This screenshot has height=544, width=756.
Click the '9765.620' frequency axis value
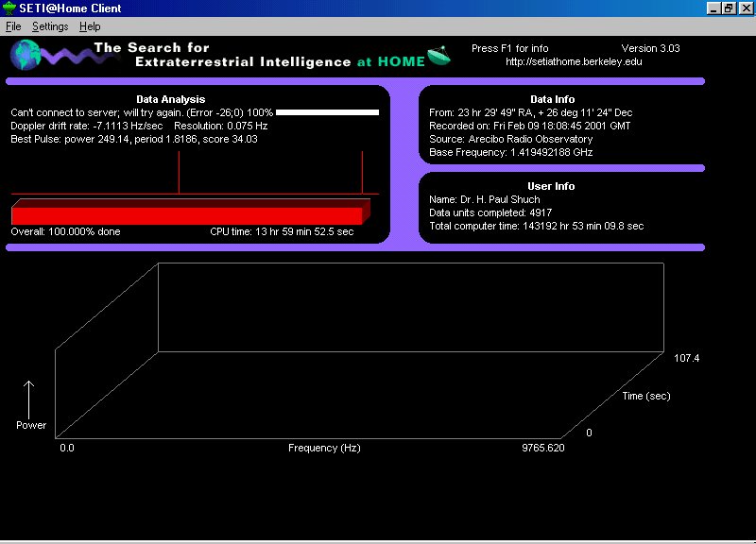pos(542,448)
